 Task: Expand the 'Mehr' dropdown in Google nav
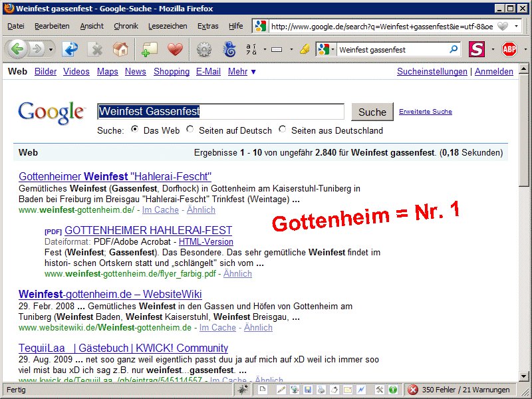point(241,72)
